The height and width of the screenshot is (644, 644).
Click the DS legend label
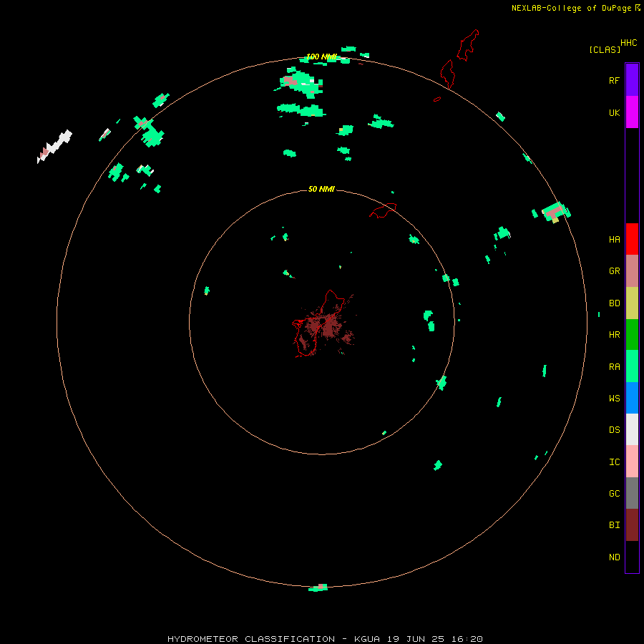coord(614,429)
